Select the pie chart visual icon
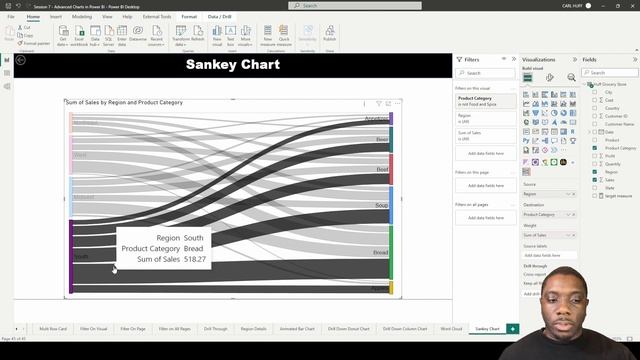640x360 pixels. 554,113
